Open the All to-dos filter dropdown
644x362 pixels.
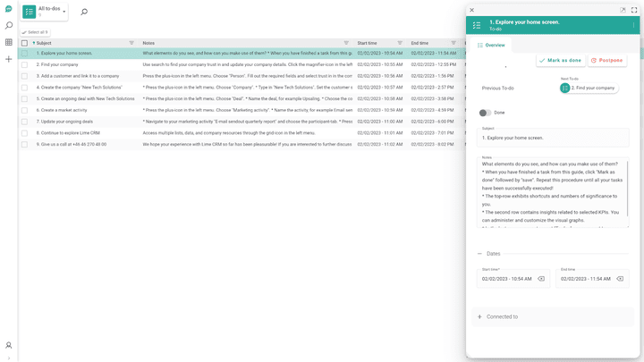coord(64,13)
